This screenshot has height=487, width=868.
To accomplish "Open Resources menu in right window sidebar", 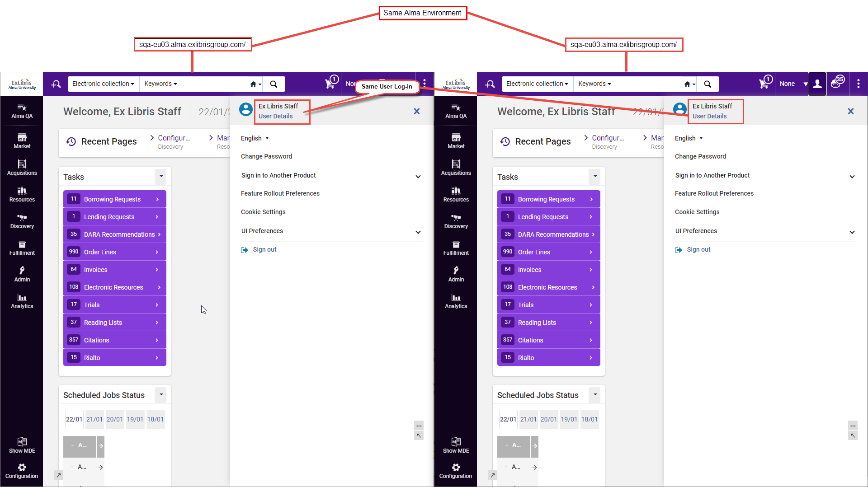I will pos(456,194).
